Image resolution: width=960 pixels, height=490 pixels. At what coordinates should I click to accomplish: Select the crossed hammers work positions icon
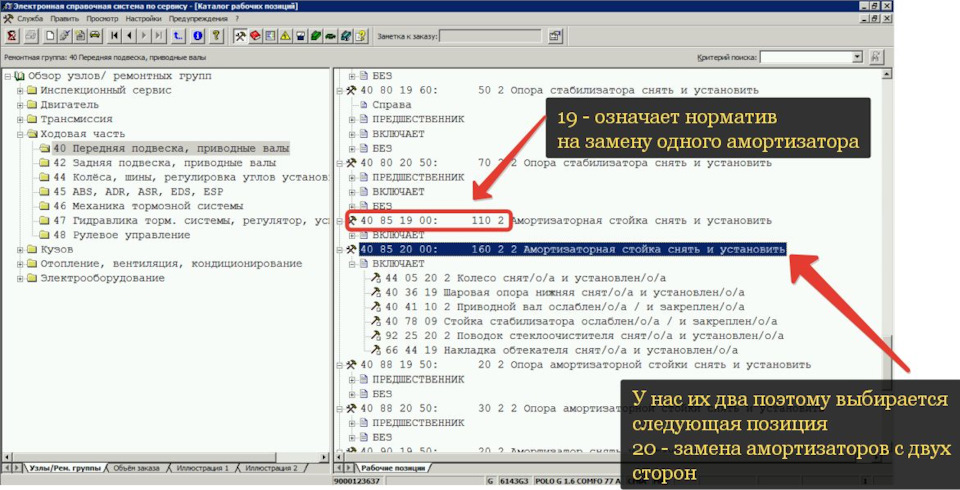click(x=241, y=36)
